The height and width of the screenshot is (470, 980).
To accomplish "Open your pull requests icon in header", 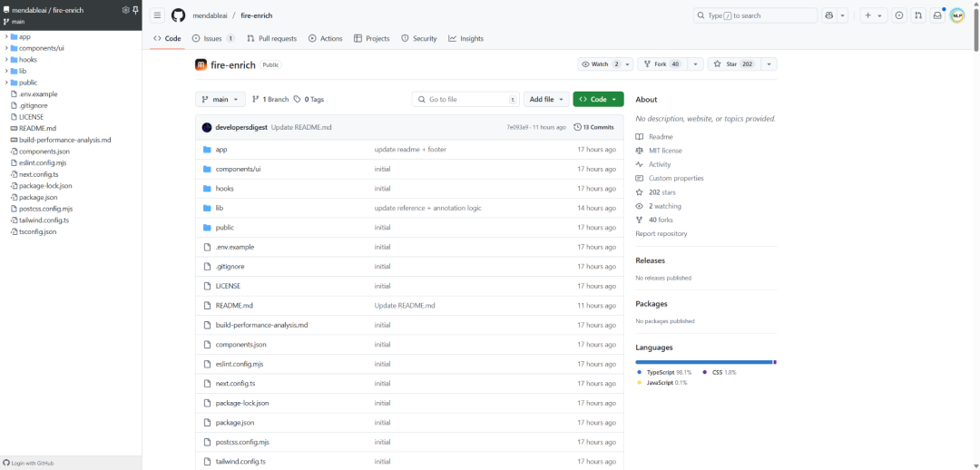I will (917, 15).
